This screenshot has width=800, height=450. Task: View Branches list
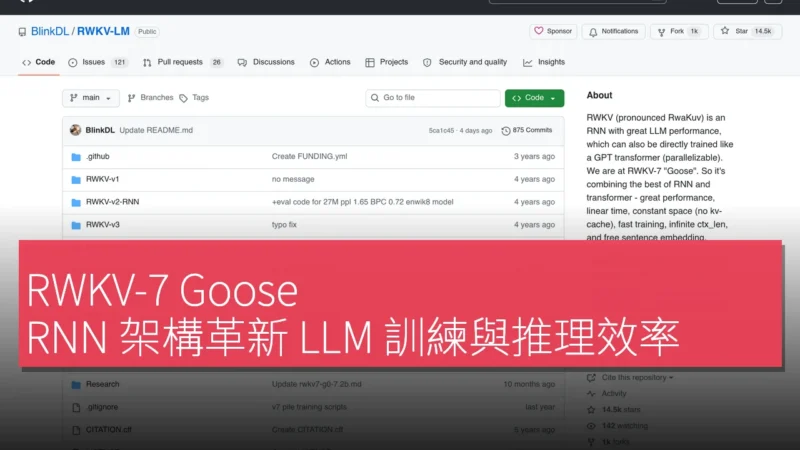(x=150, y=98)
